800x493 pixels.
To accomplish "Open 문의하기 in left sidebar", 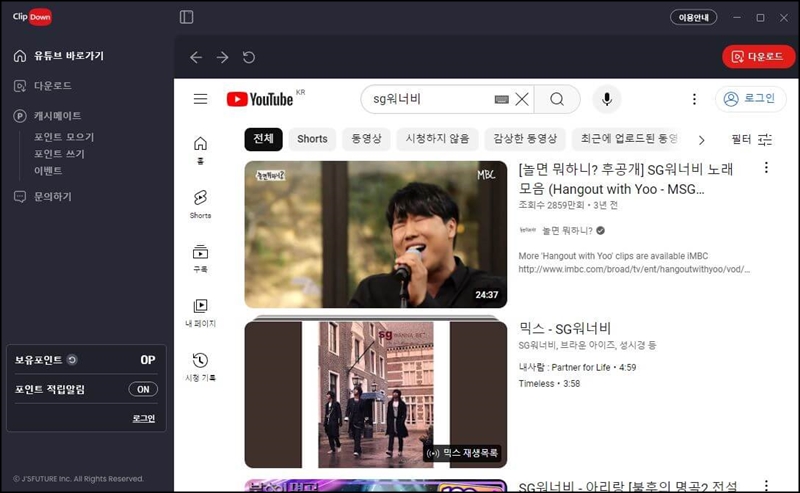I will pos(43,196).
